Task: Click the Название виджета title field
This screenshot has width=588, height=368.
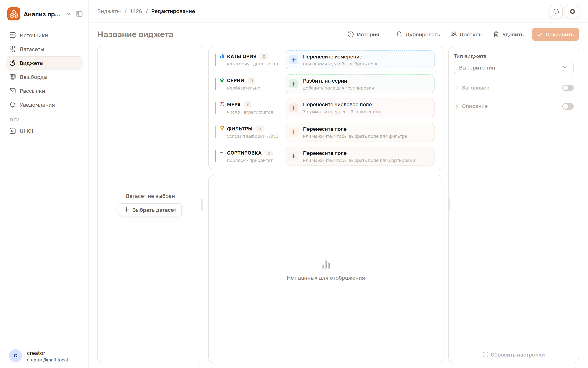Action: pyautogui.click(x=135, y=34)
